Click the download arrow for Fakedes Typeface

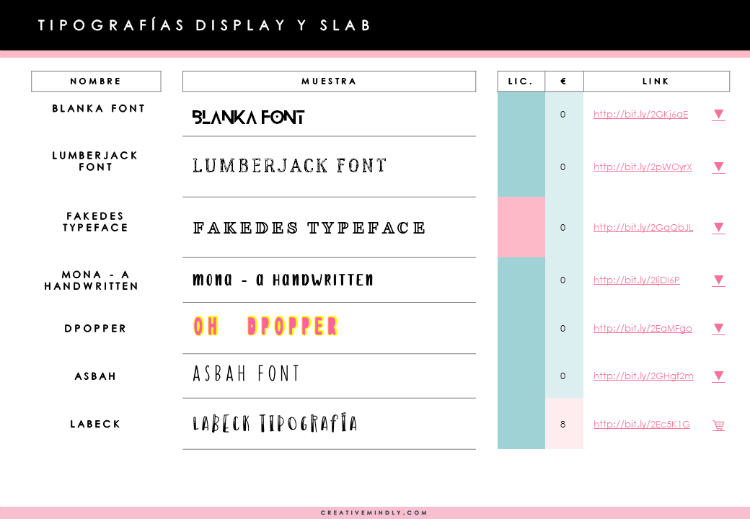click(x=718, y=227)
